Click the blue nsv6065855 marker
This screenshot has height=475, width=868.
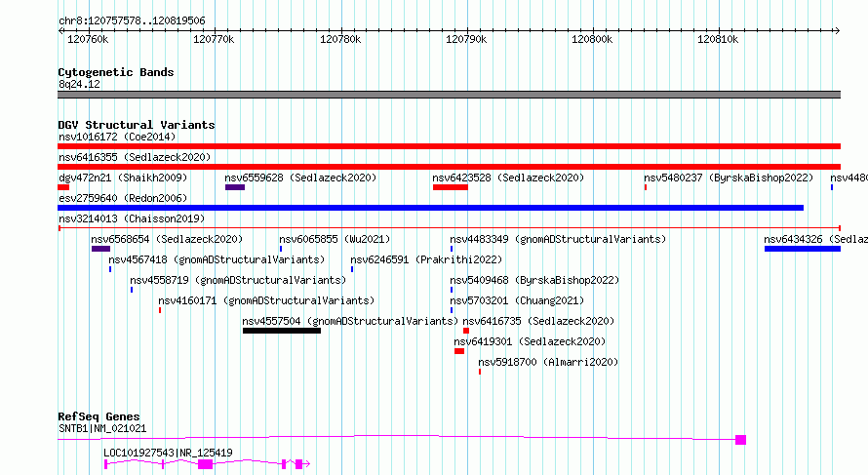[281, 249]
